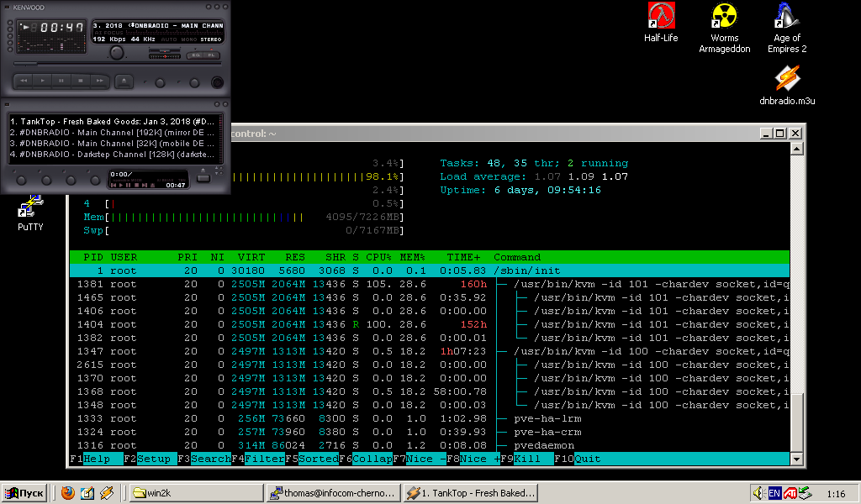Click the song seek bar in Winamp

(x=117, y=65)
